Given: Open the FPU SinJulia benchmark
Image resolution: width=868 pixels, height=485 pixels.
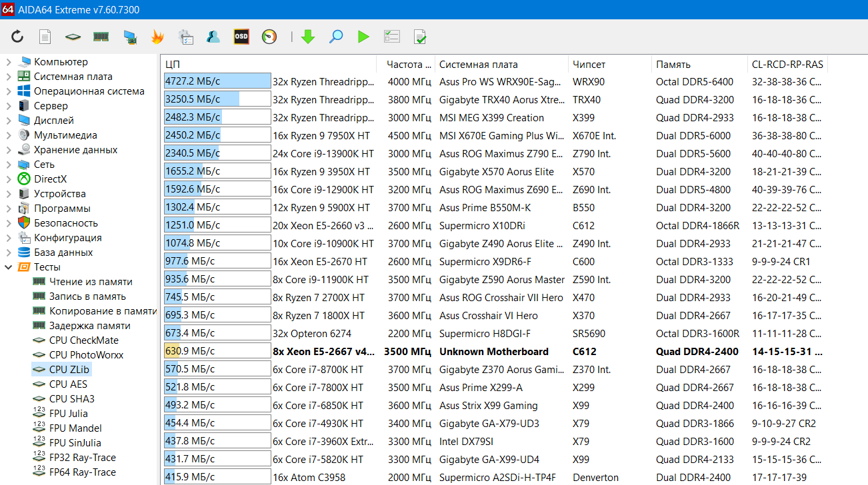Looking at the screenshot, I should [x=75, y=443].
